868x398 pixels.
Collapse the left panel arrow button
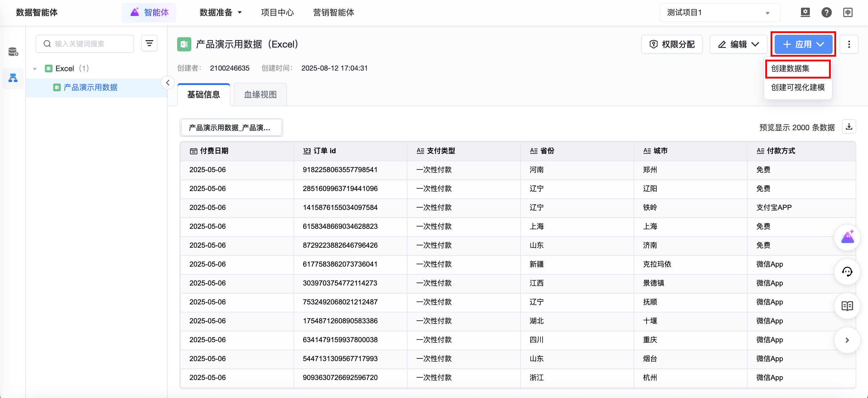coord(167,83)
